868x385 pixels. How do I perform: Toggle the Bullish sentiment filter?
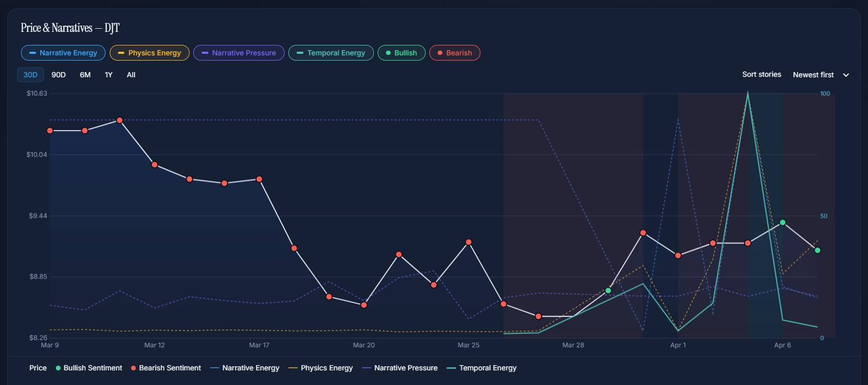pos(401,53)
